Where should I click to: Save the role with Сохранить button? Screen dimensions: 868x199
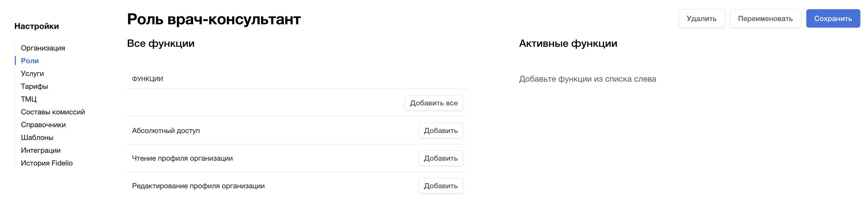[x=833, y=18]
